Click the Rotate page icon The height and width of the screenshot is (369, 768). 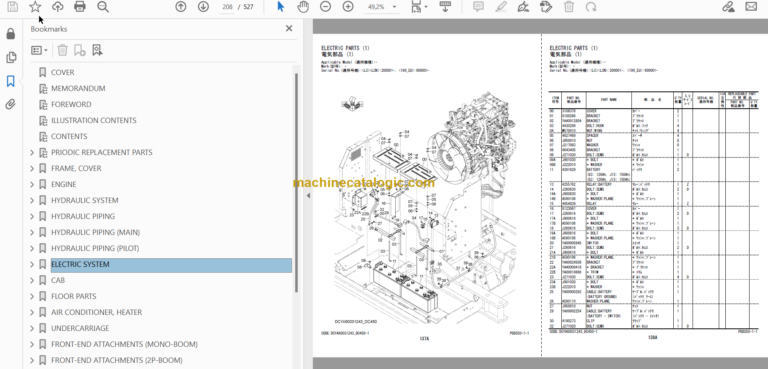591,7
